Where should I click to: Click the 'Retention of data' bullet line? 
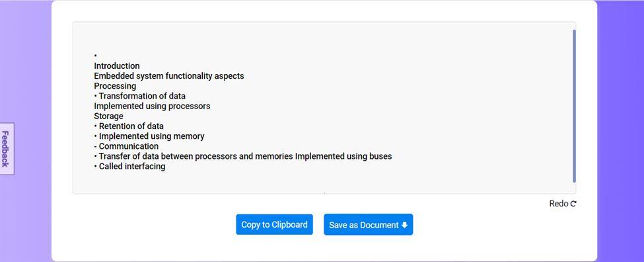pyautogui.click(x=129, y=126)
